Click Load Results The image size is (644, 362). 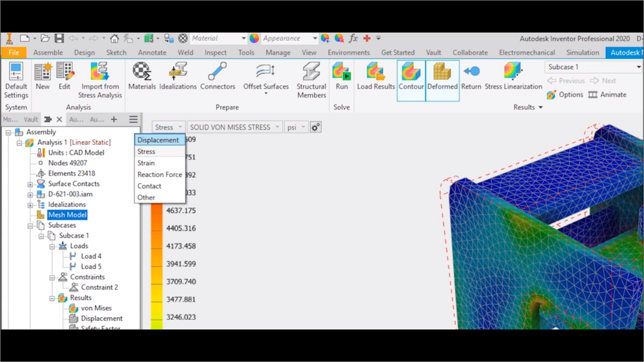[376, 76]
